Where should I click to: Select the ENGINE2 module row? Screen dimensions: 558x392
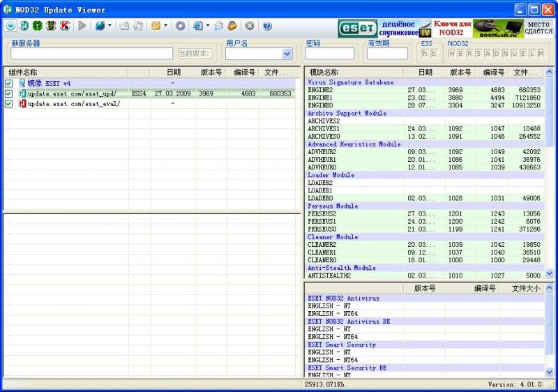coord(425,90)
